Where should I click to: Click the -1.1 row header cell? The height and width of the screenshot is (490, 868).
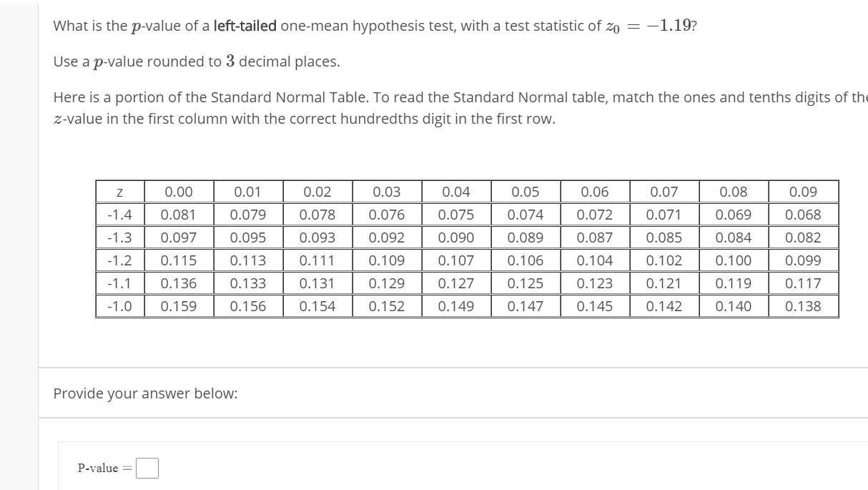coord(120,283)
